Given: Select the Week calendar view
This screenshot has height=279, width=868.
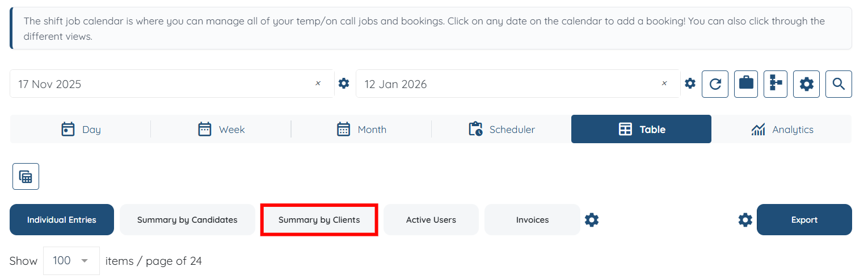Looking at the screenshot, I should (221, 130).
